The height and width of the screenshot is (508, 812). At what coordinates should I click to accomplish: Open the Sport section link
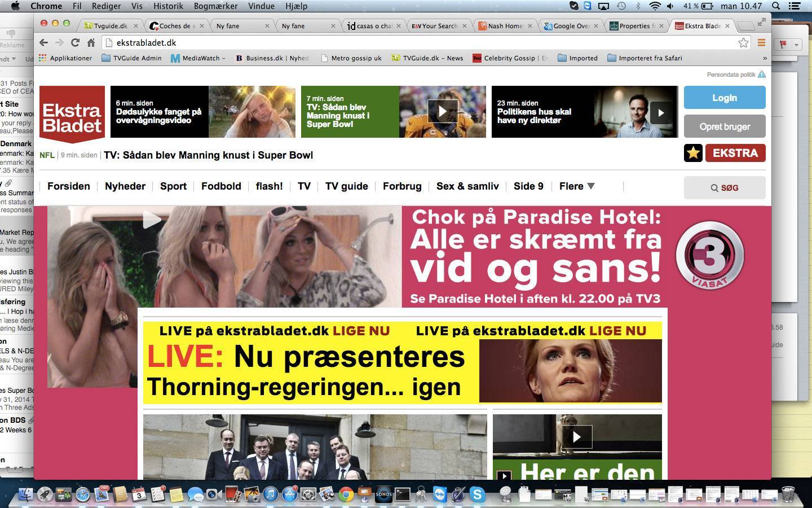(x=173, y=186)
